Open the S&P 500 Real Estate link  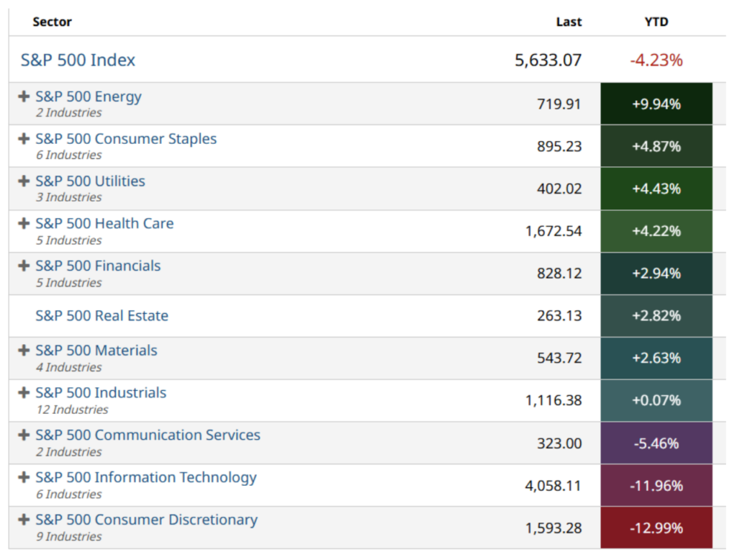(101, 315)
